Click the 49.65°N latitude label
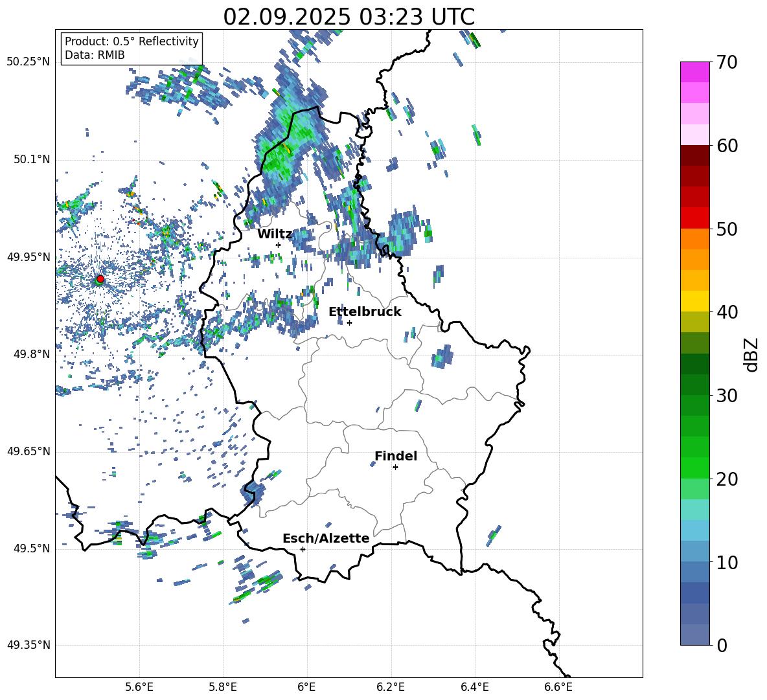The height and width of the screenshot is (700, 767). tap(29, 451)
